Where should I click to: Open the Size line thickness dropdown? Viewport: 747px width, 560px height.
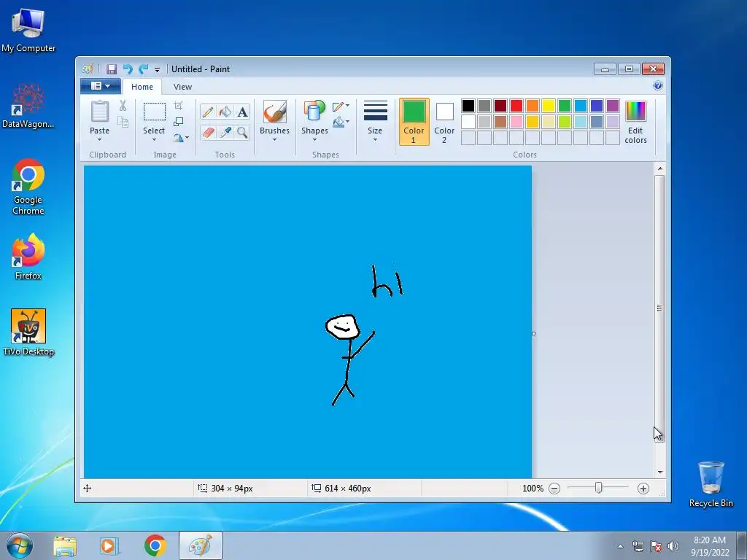375,122
